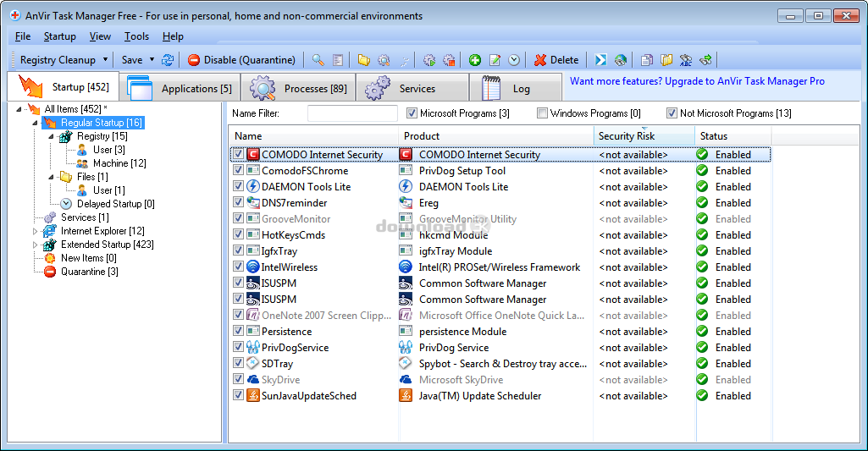Select New Items [0] in the tree
Viewport: 868px width, 451px height.
tap(89, 258)
